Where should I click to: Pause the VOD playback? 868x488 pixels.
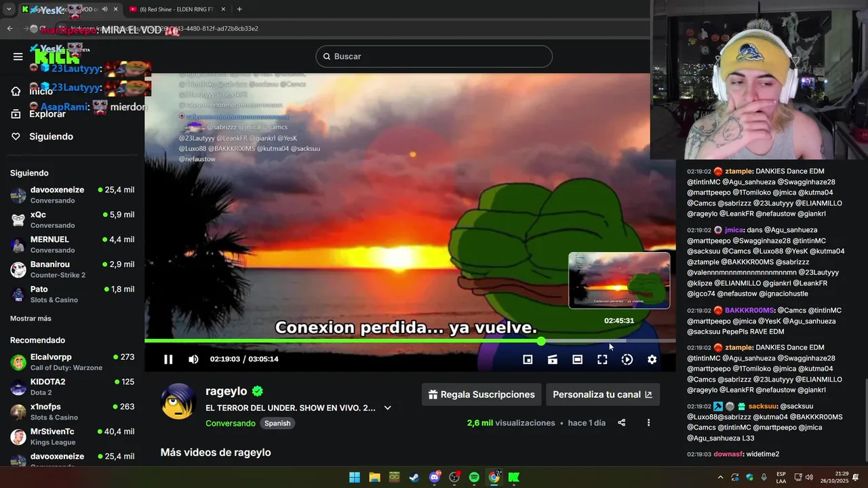168,359
